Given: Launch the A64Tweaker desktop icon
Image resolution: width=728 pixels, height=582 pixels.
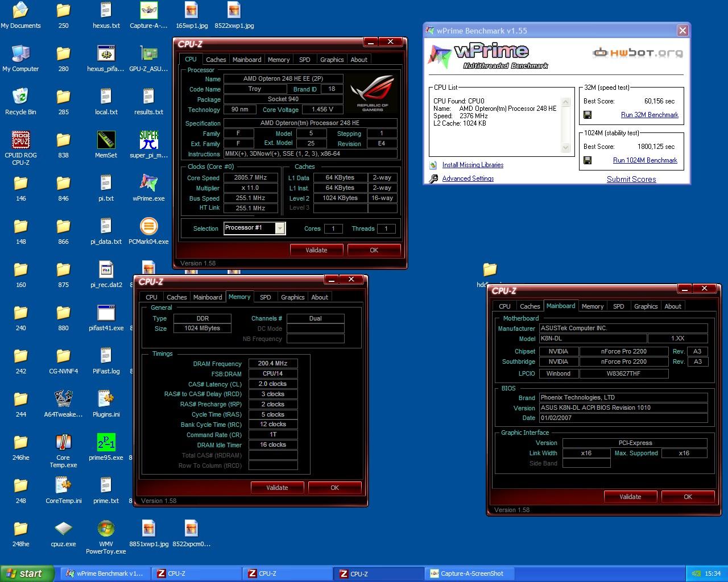Looking at the screenshot, I should [63, 400].
